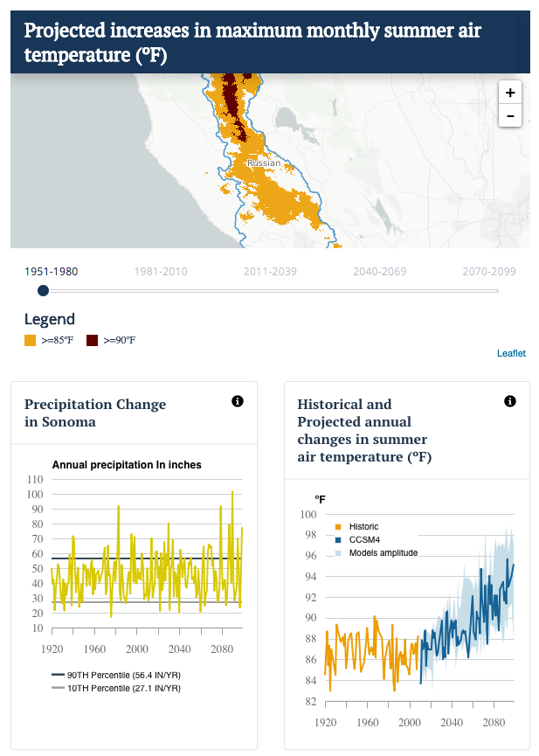
Task: Open the Leaflet attribution link
Action: 511,353
